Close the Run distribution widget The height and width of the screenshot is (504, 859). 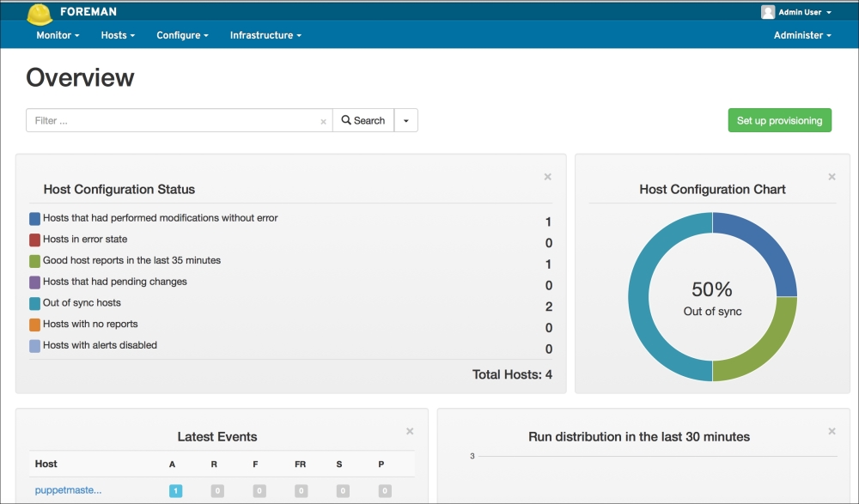click(832, 431)
